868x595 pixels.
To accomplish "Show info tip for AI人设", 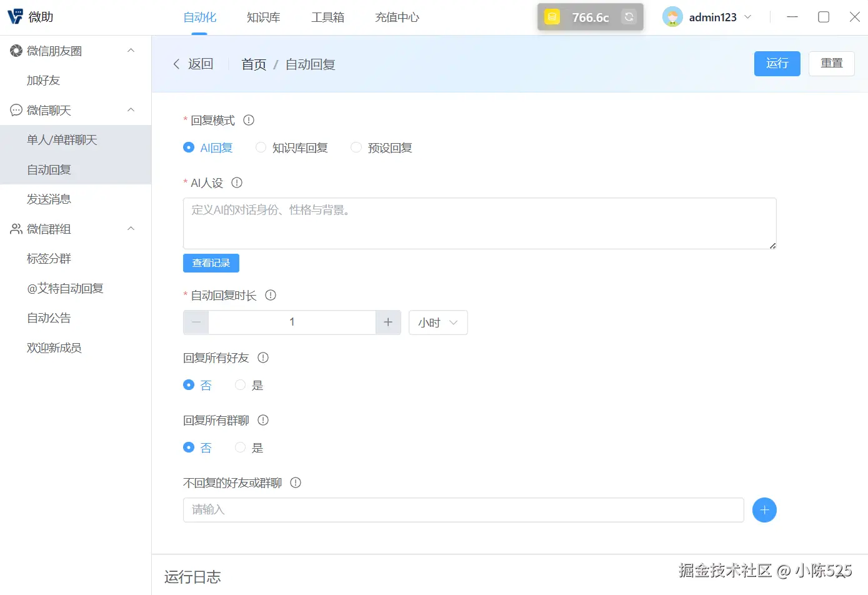I will coord(237,182).
